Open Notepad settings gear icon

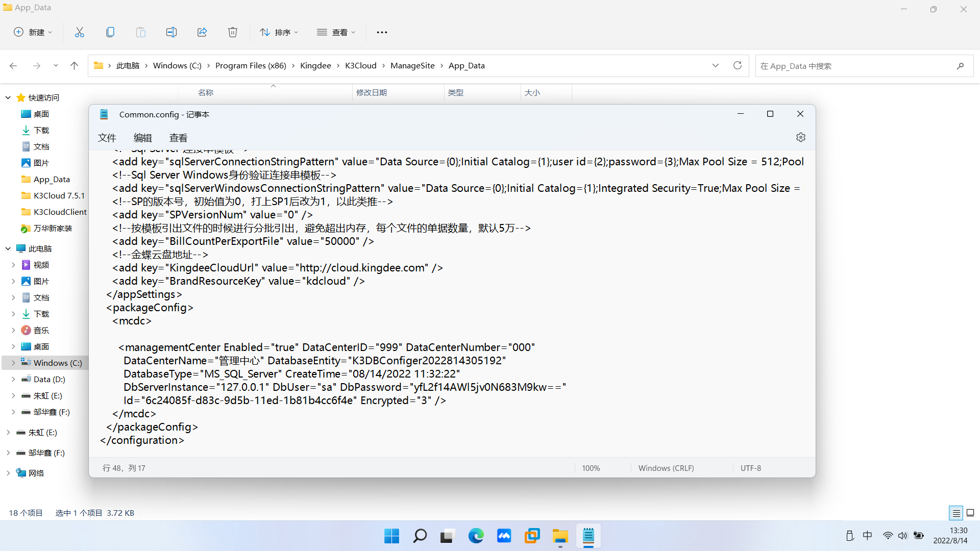click(800, 137)
